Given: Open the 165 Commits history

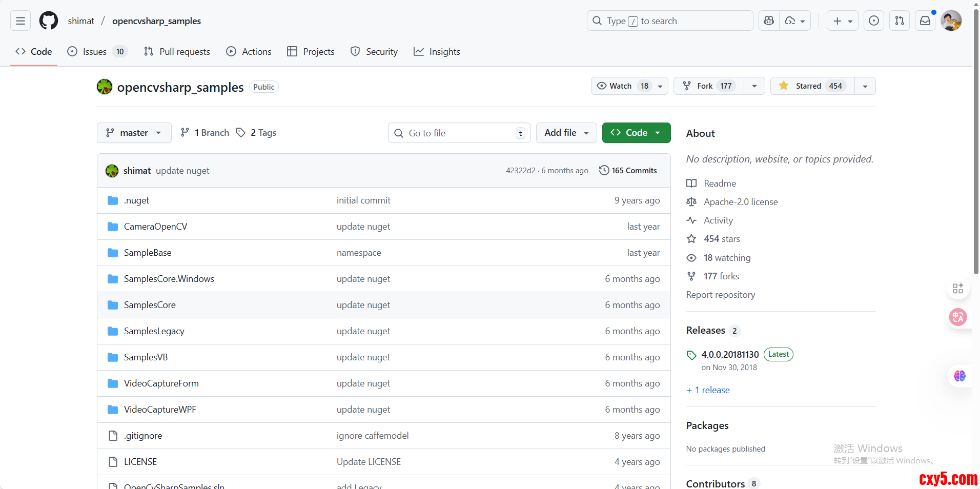Looking at the screenshot, I should (628, 171).
